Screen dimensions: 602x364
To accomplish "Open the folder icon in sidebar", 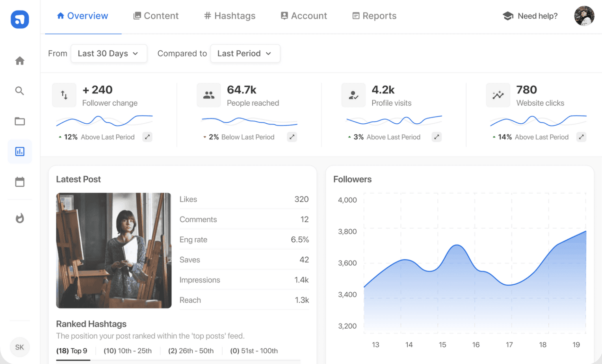I will pos(20,121).
